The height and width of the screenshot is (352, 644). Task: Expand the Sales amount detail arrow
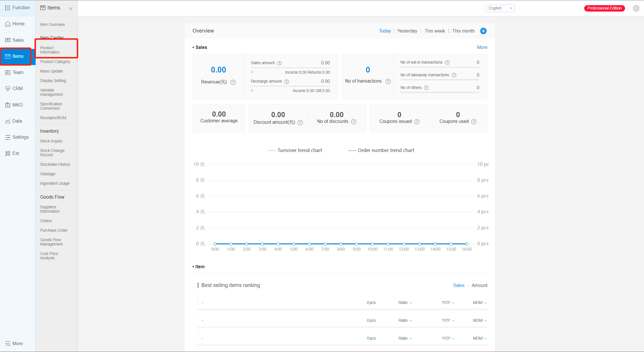click(x=252, y=72)
